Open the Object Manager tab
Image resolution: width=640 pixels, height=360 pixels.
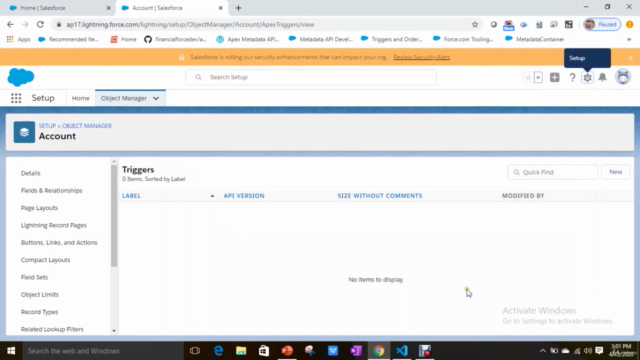(124, 98)
